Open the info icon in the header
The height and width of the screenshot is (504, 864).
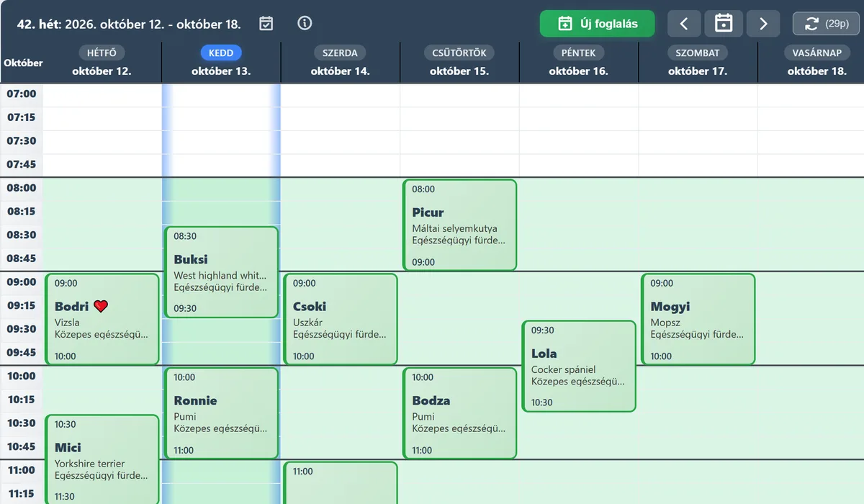click(x=305, y=23)
